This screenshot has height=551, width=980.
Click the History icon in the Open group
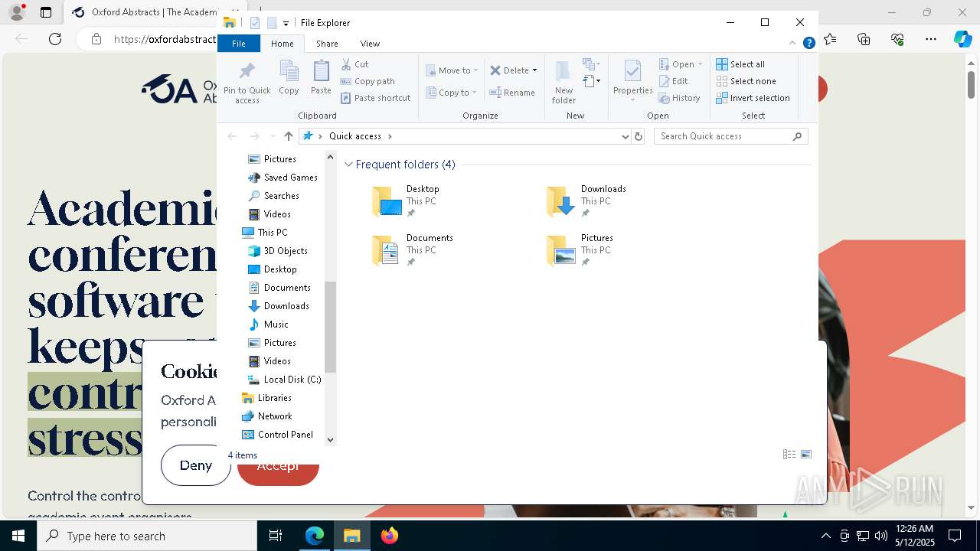[664, 98]
